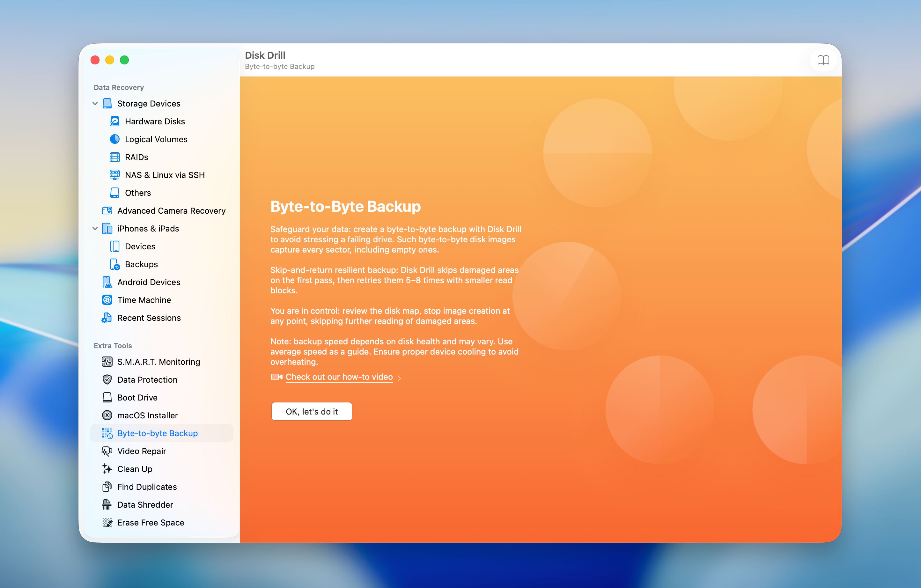Start backup with OK, let's do it
Screen dimensions: 921x588
click(x=312, y=411)
